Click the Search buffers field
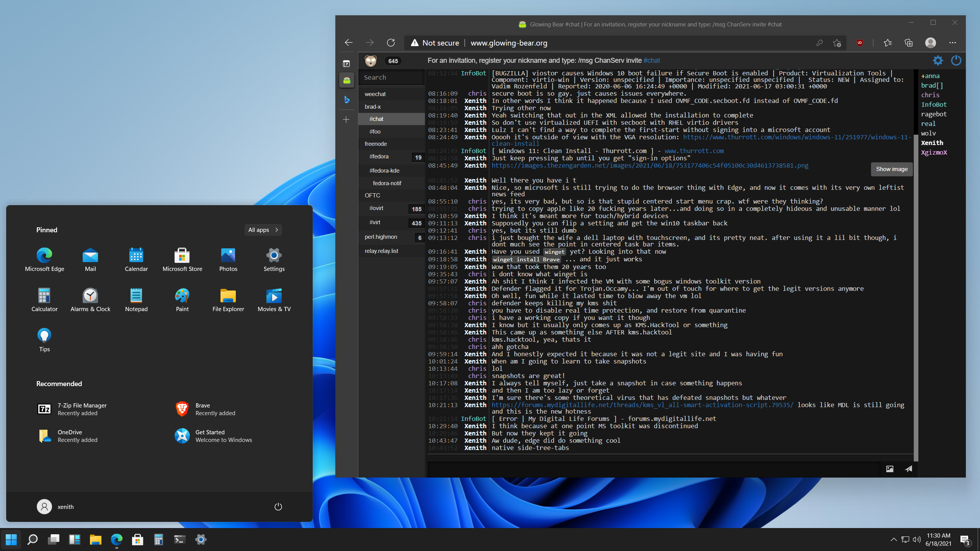Screen dimensions: 980x551 [x=392, y=77]
